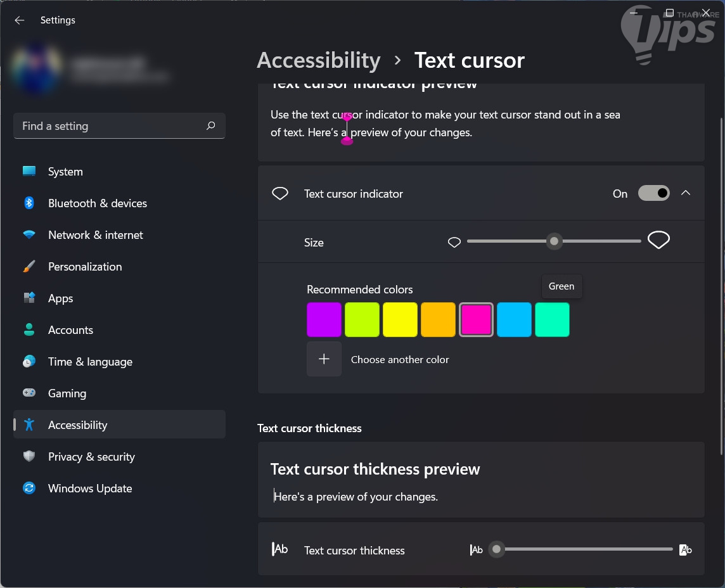Image resolution: width=725 pixels, height=588 pixels.
Task: Click Choose another color label
Action: [400, 359]
